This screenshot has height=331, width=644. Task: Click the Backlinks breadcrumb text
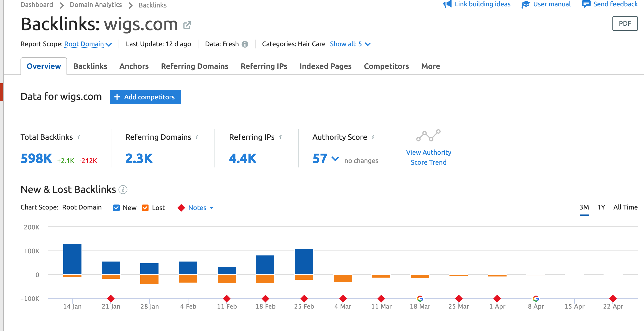[152, 5]
